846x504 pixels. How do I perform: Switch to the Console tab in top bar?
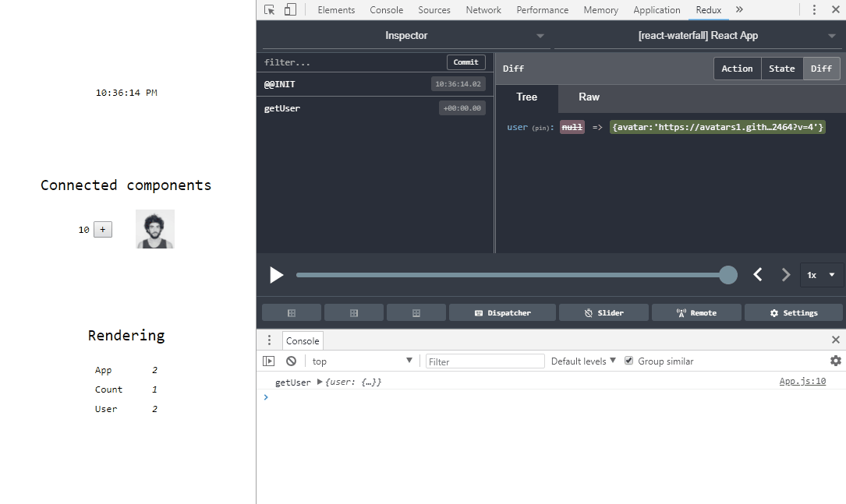386,9
